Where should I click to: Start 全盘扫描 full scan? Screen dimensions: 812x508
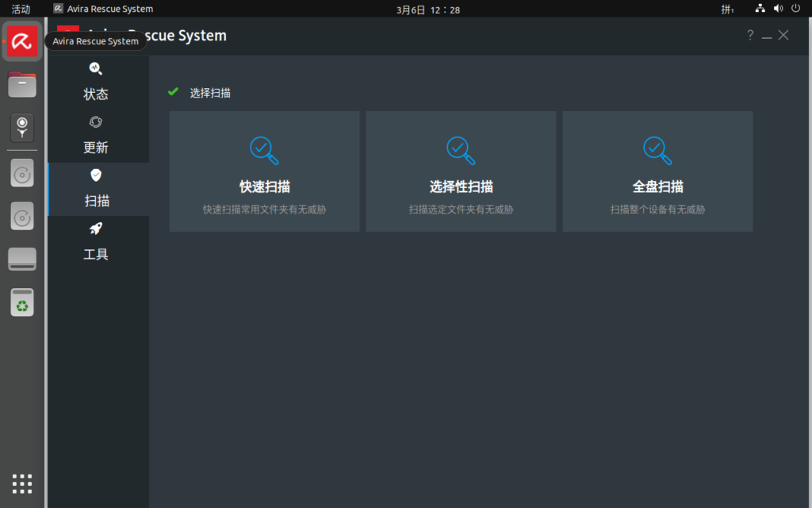(657, 171)
